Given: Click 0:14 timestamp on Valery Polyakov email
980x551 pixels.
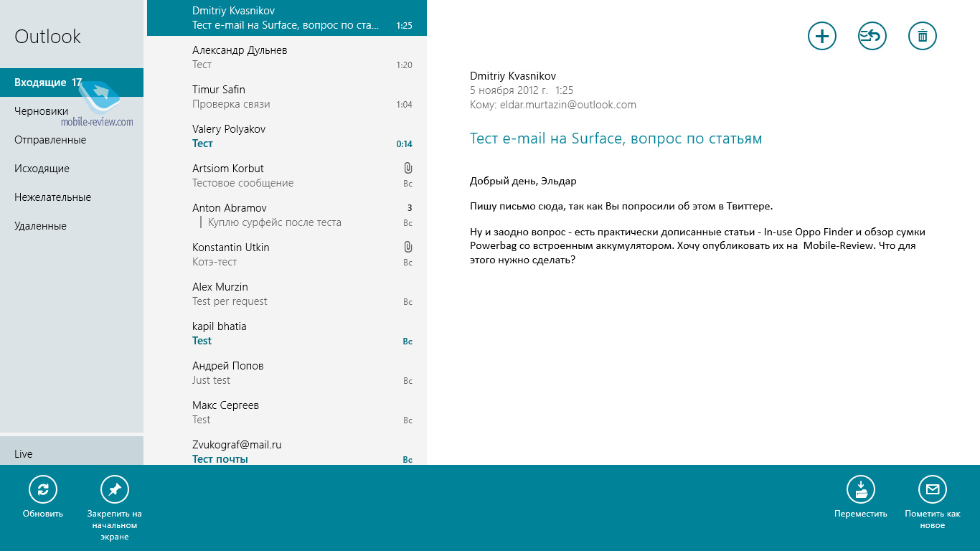Looking at the screenshot, I should [x=405, y=144].
